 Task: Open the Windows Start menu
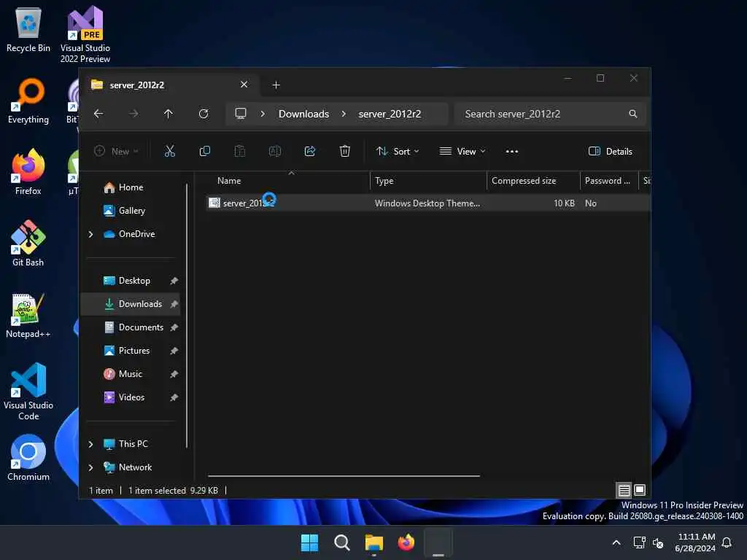point(309,542)
